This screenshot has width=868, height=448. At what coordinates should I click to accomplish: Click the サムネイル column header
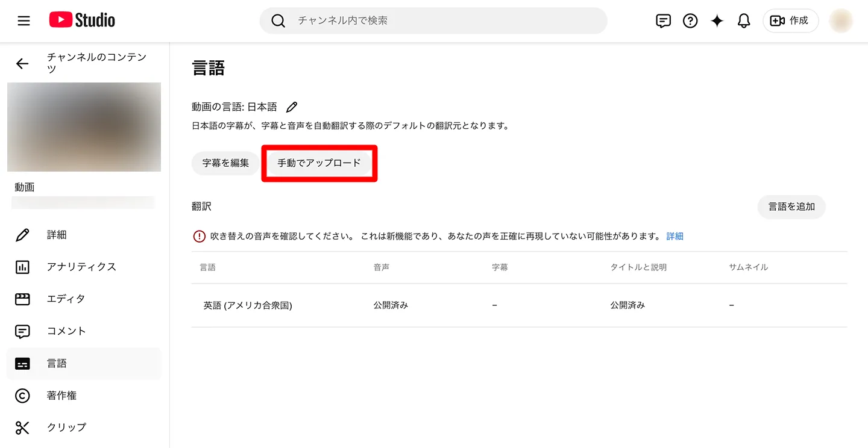click(748, 267)
